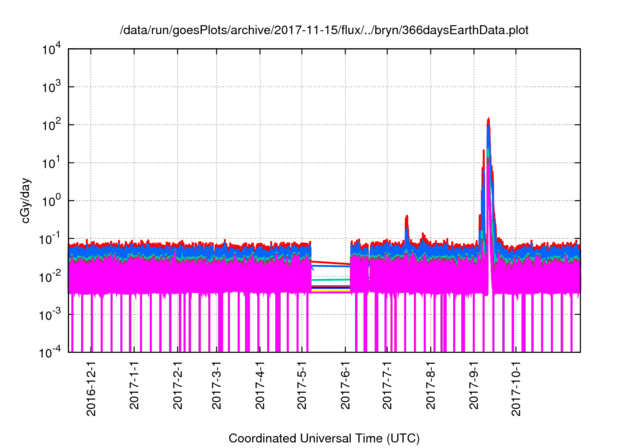Click the small red July 2017 spike

407,228
